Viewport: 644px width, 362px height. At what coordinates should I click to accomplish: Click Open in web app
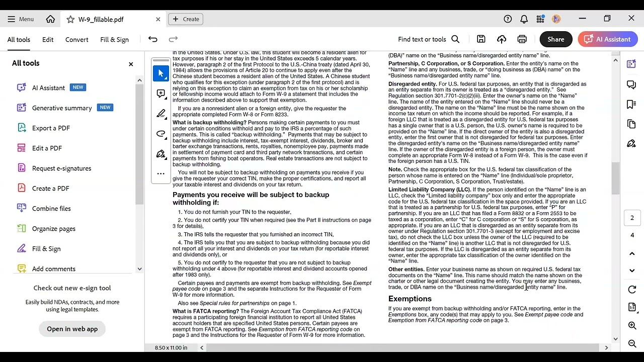coord(72,329)
